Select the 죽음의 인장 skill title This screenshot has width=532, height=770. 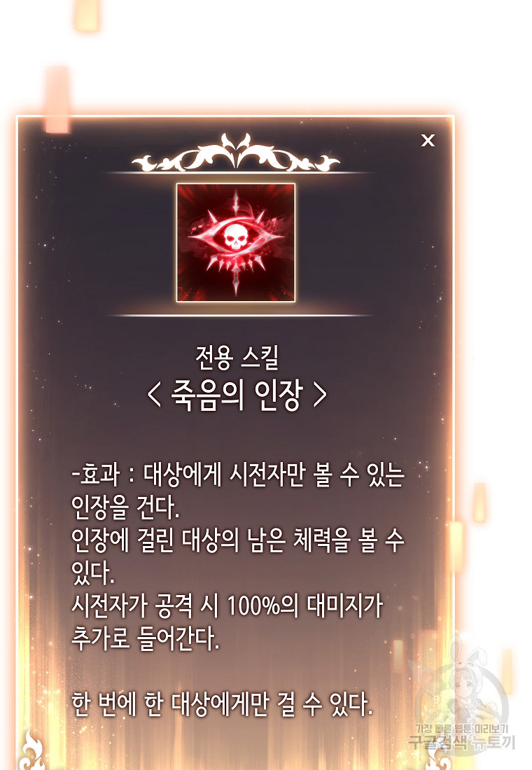pos(237,395)
